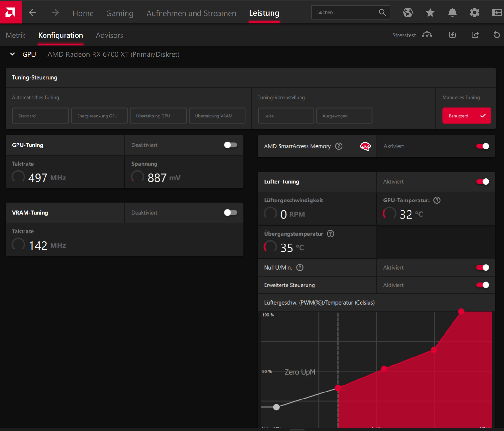
Task: Choose the Leise tuning preset
Action: (286, 116)
